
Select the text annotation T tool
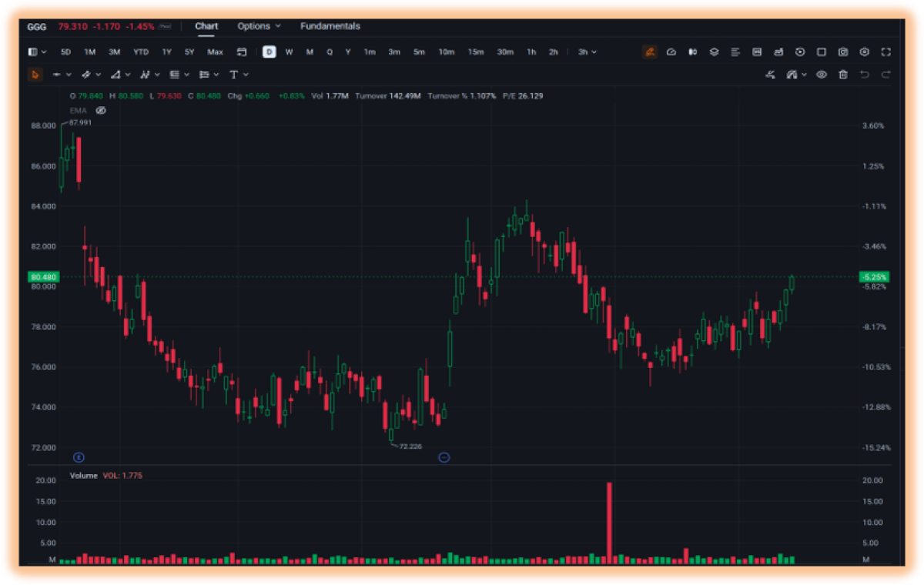click(233, 75)
